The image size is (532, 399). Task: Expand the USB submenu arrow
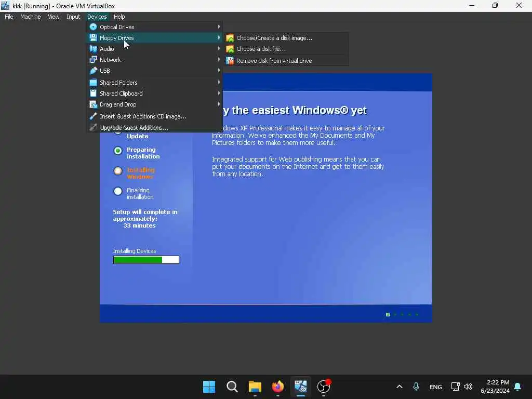click(x=219, y=70)
